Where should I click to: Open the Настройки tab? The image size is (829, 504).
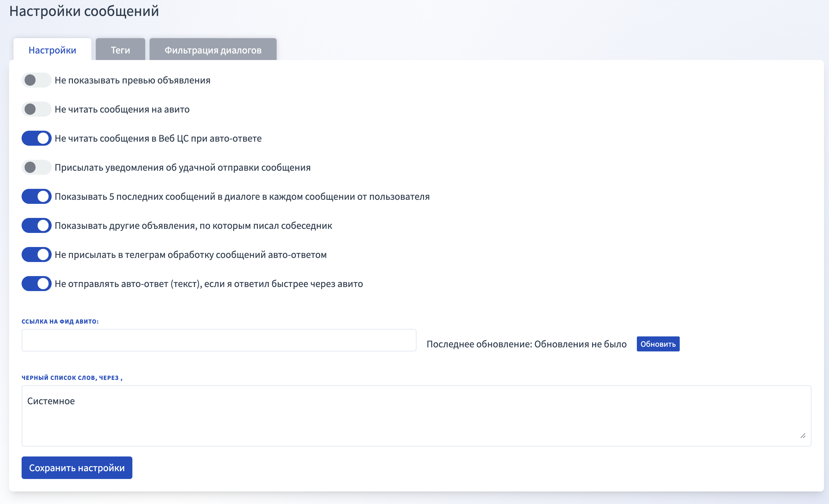(x=52, y=50)
